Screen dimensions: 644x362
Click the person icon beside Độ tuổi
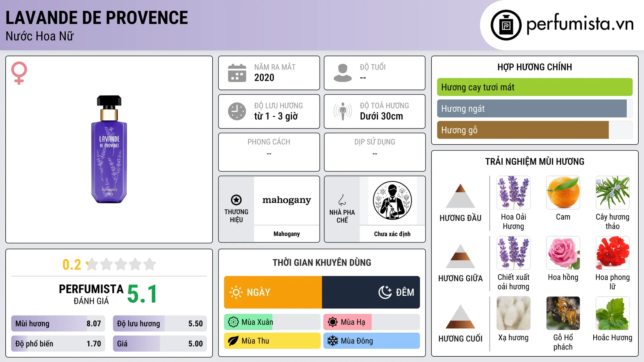click(343, 73)
